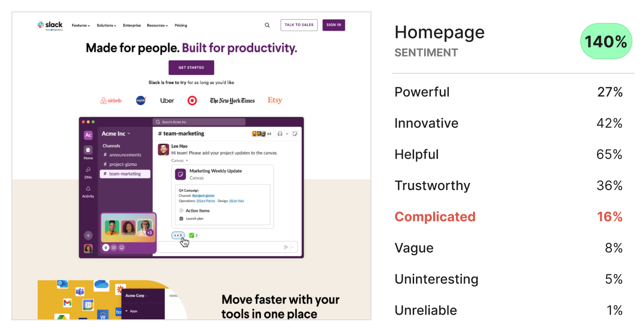Click the headphones huddle icon

(x=280, y=134)
